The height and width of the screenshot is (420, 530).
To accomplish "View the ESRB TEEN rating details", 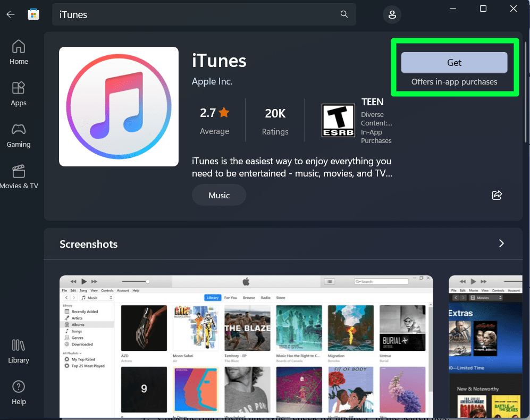I will pyautogui.click(x=339, y=120).
